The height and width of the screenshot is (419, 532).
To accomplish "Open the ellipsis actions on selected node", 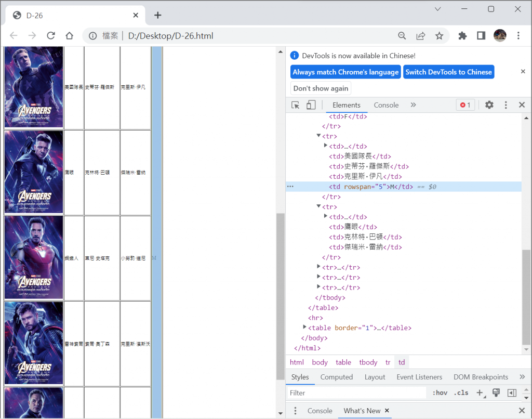I will pyautogui.click(x=290, y=187).
